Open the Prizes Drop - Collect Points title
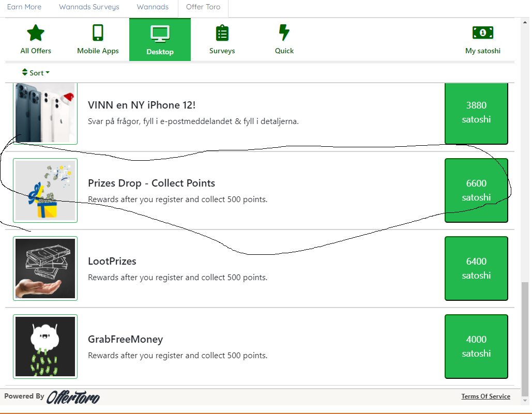Screen dimensions: 532x414 (151, 183)
